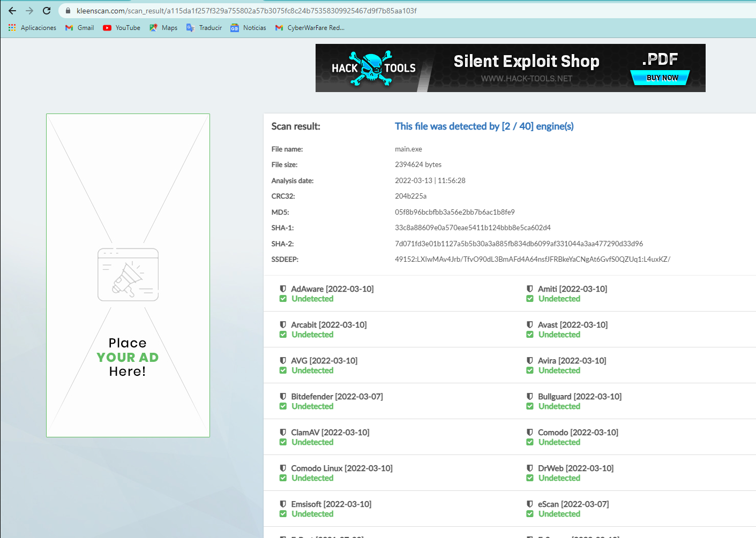View site info via the lock icon
The width and height of the screenshot is (756, 538).
[68, 11]
